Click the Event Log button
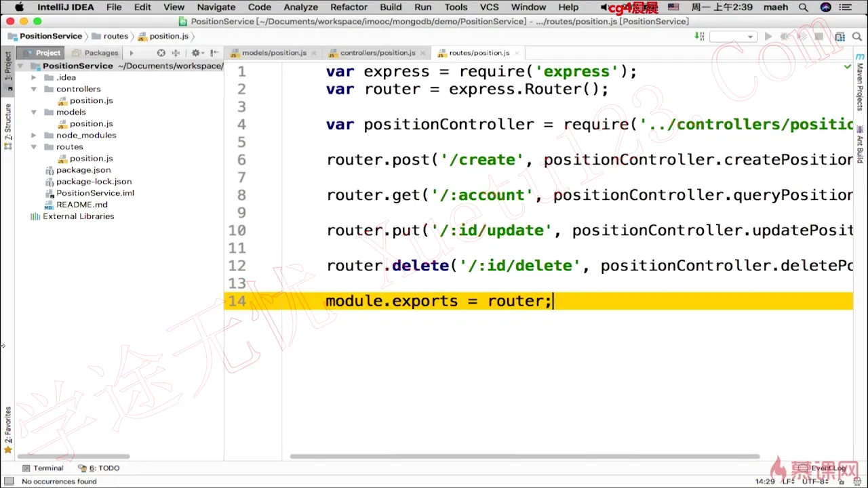 tap(823, 468)
